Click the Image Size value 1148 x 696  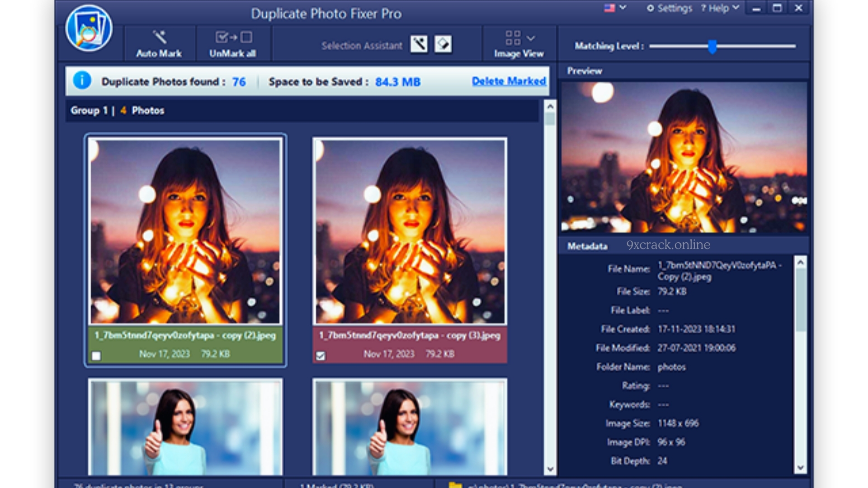(x=678, y=423)
